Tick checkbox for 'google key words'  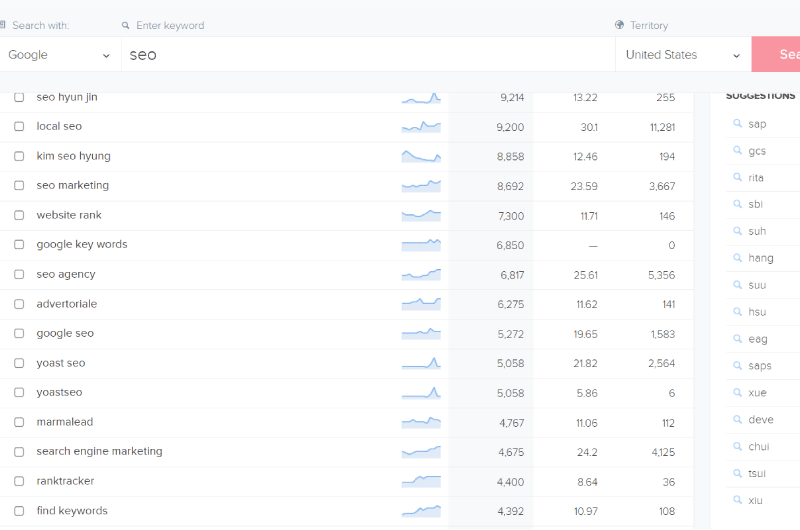[x=19, y=244]
